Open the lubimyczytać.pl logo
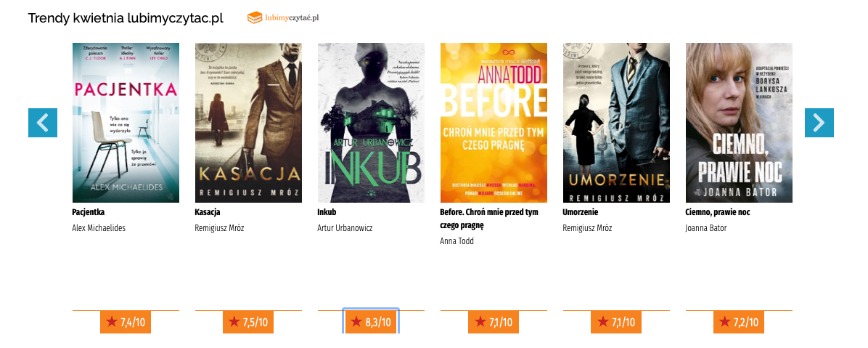 pos(283,17)
